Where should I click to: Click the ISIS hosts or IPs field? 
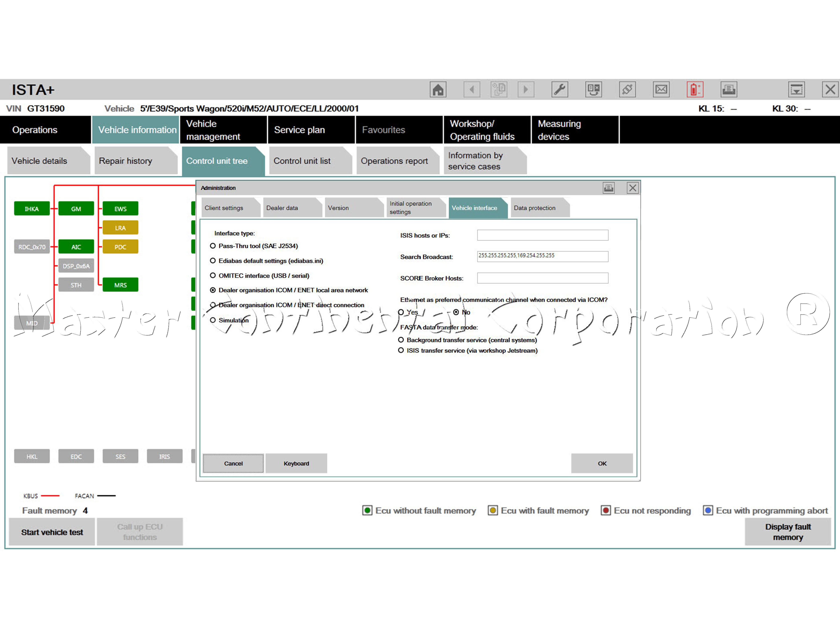(543, 235)
